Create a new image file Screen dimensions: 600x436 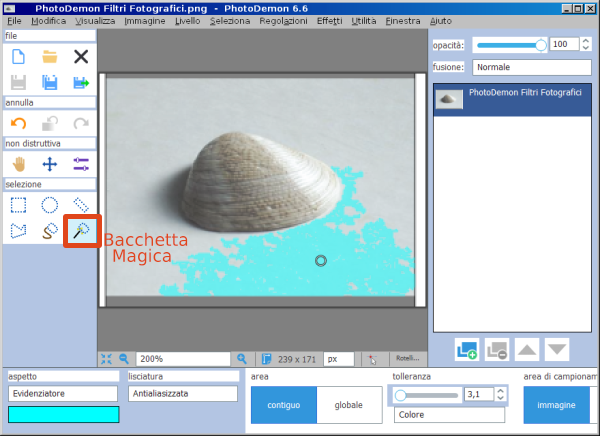click(18, 56)
